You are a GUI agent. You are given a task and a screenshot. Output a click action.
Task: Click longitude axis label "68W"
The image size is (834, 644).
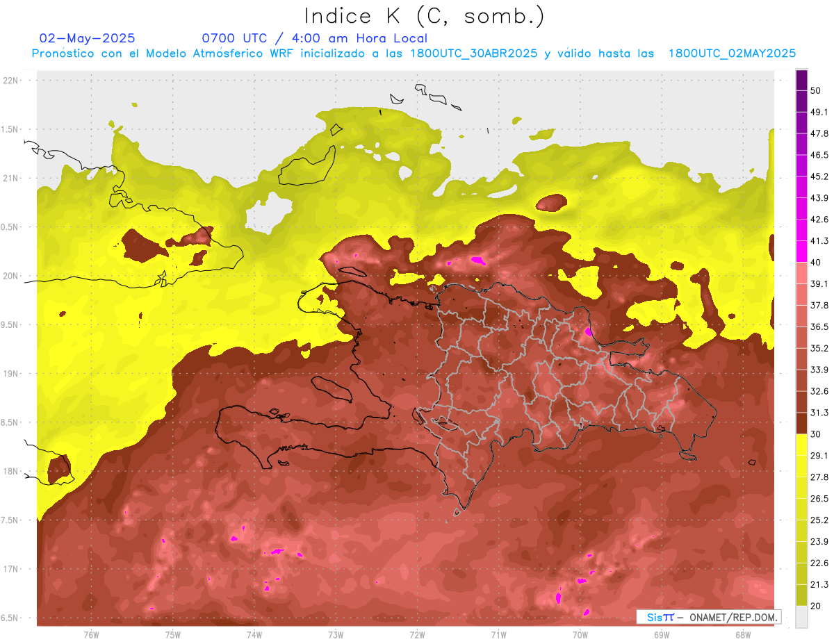pos(742,635)
